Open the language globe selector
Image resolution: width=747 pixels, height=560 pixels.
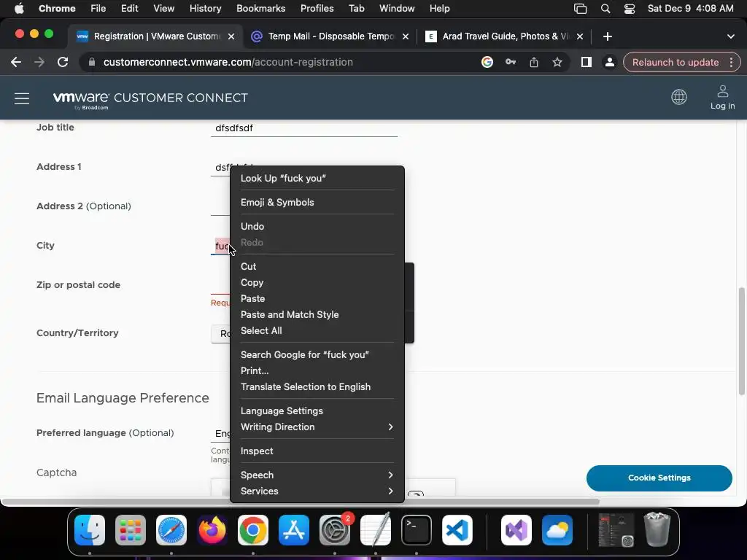(679, 97)
